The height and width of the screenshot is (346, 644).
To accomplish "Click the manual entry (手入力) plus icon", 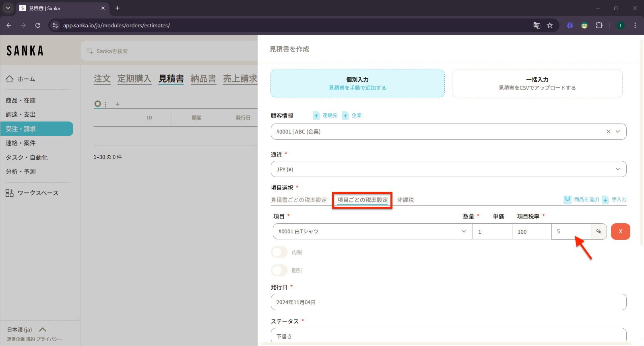I will click(605, 200).
